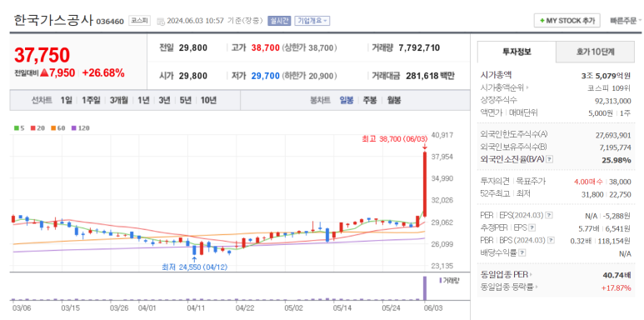Click the 시가총액 value 3조 5,079억원

(x=606, y=76)
